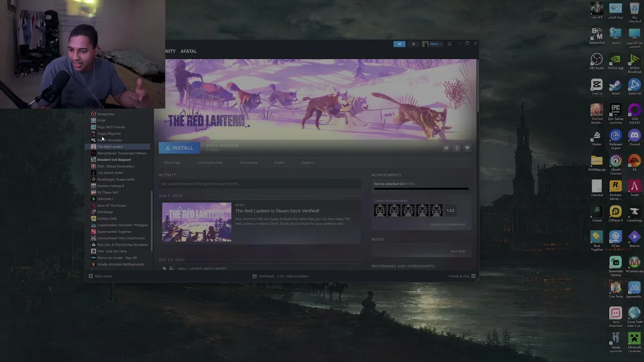
Task: Select the LDPlayer 9 desktop icon
Action: click(x=615, y=214)
